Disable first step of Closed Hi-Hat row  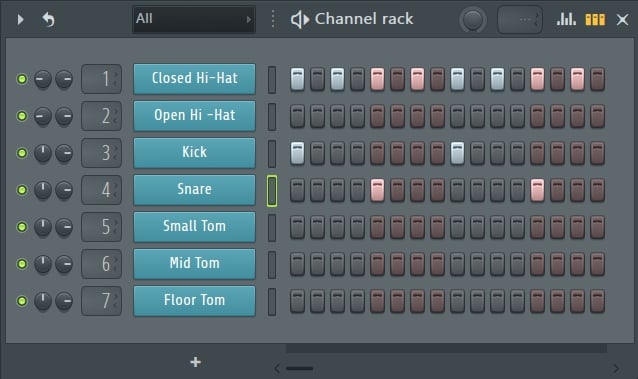[297, 79]
